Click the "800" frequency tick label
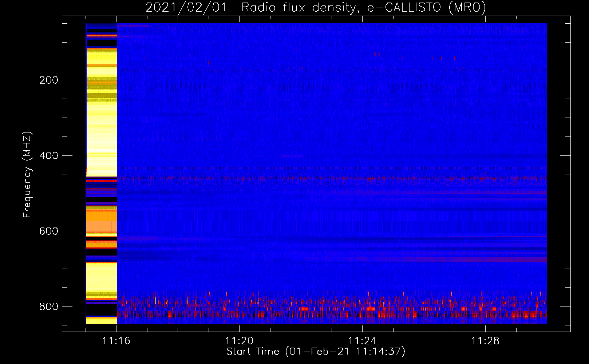 click(x=49, y=306)
